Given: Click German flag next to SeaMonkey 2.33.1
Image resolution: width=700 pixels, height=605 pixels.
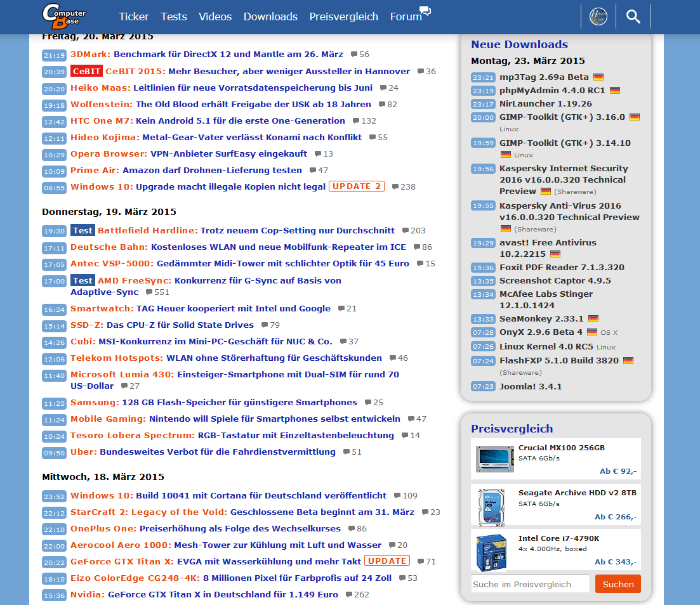Looking at the screenshot, I should (593, 319).
